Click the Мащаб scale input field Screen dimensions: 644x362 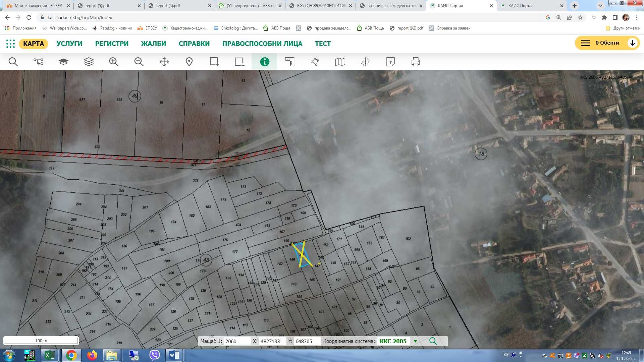coord(237,341)
